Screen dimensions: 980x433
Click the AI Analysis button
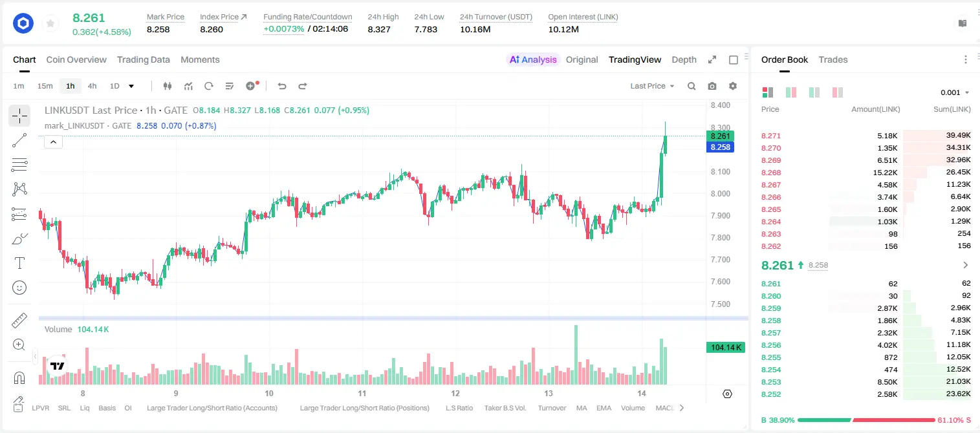pyautogui.click(x=532, y=59)
